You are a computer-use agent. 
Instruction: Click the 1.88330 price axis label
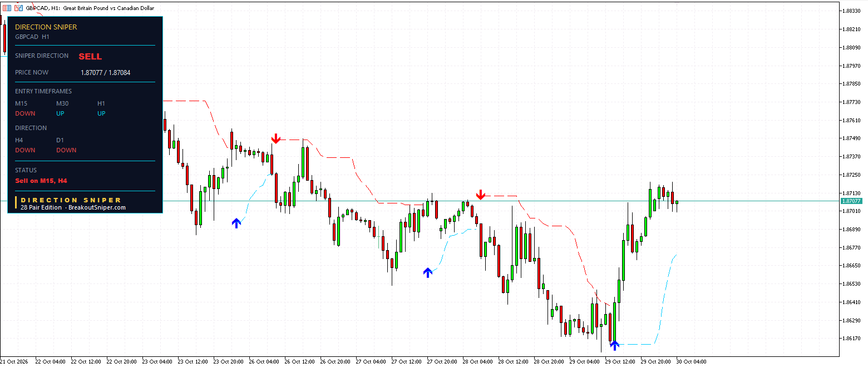point(852,11)
